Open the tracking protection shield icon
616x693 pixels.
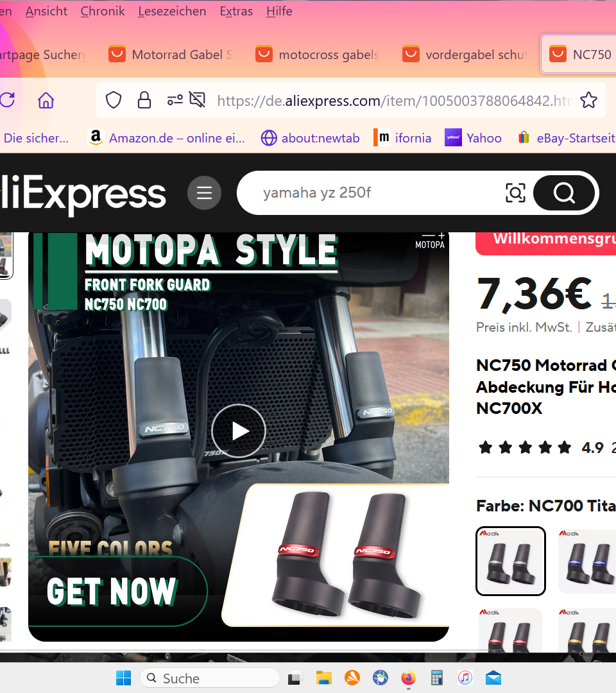point(114,100)
